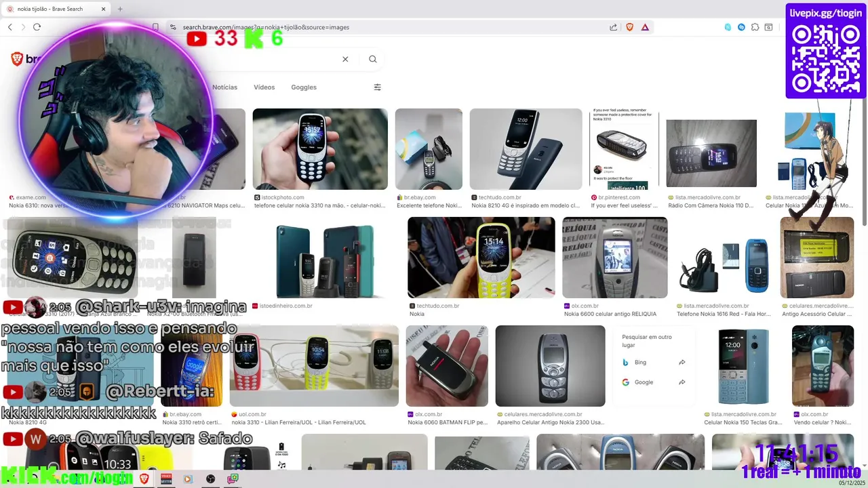
Task: Open Aparelho Celular Antigo Nokia 2300 image
Action: 550,366
